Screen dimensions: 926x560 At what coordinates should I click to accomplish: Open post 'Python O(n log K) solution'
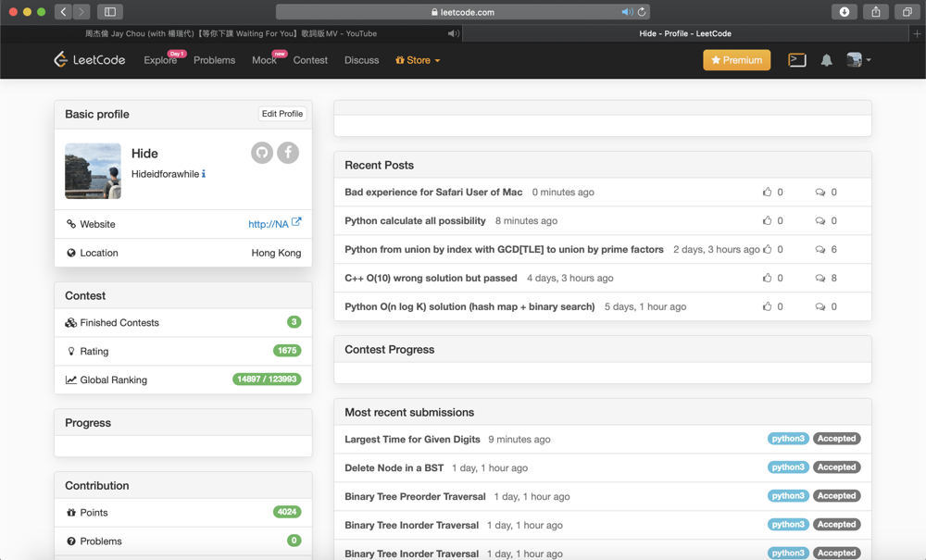pyautogui.click(x=469, y=306)
